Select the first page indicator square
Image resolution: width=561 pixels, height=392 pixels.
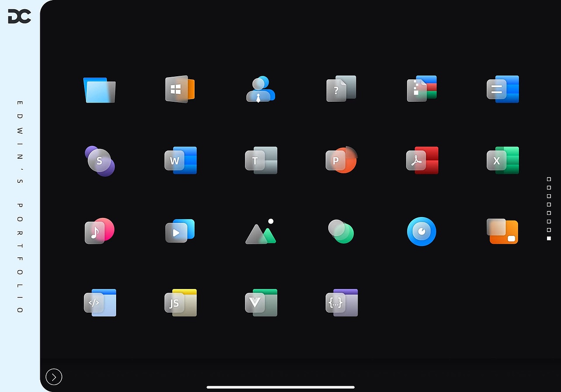pyautogui.click(x=549, y=179)
